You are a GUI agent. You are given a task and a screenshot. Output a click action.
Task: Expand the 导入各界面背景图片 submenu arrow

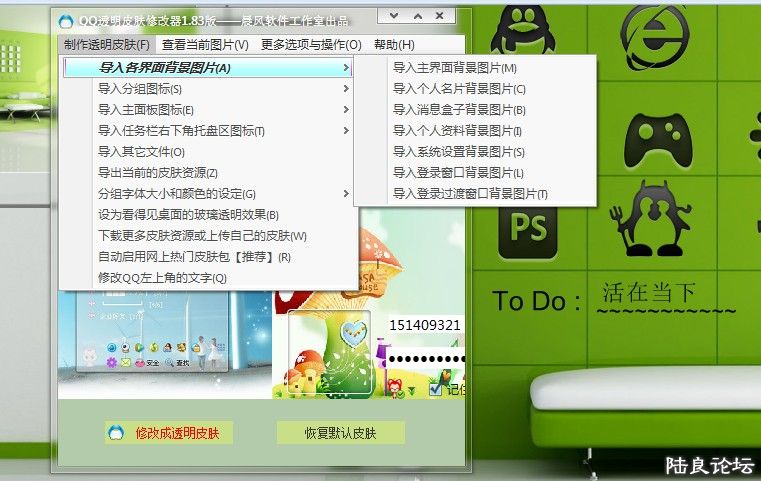point(346,68)
